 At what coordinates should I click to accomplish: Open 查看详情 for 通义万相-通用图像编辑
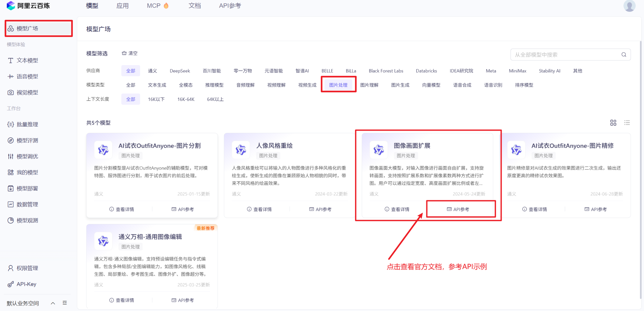pos(122,300)
